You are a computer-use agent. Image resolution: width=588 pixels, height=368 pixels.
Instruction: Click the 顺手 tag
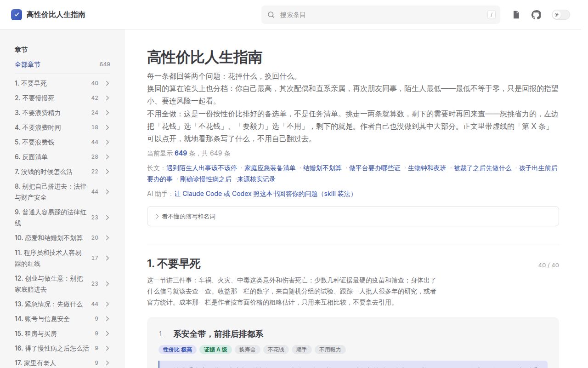click(302, 350)
